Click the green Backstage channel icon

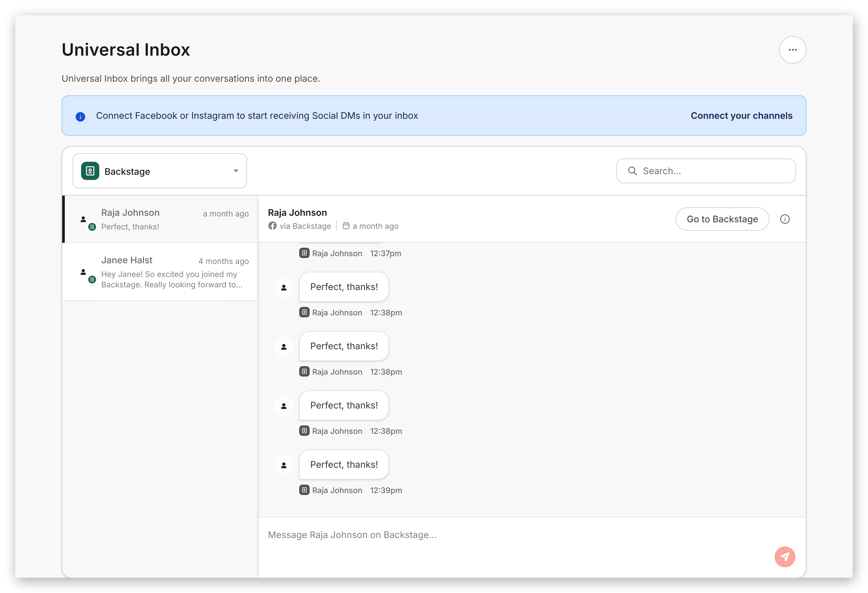click(90, 171)
